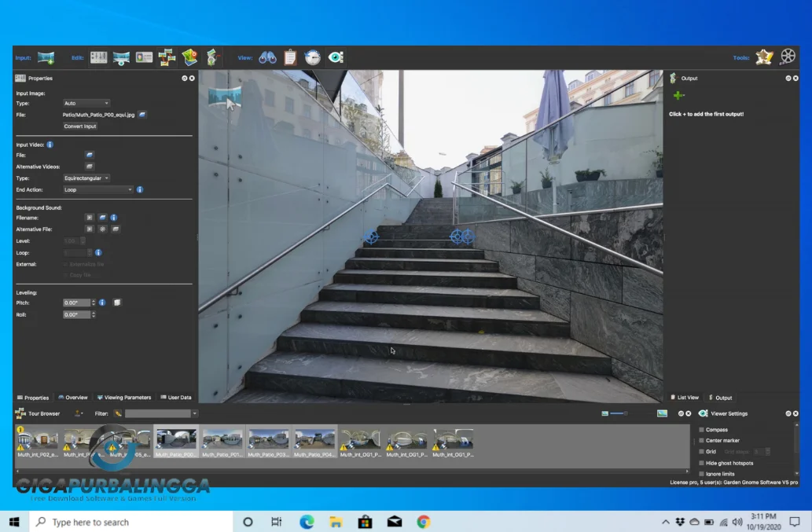Click the filter tag icon in Tour Browser
812x532 pixels.
click(118, 413)
